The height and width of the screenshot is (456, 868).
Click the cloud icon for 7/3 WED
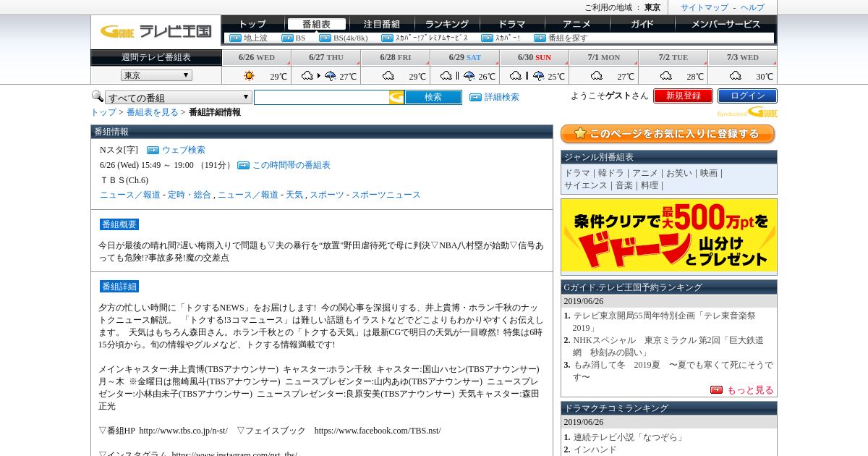point(735,75)
